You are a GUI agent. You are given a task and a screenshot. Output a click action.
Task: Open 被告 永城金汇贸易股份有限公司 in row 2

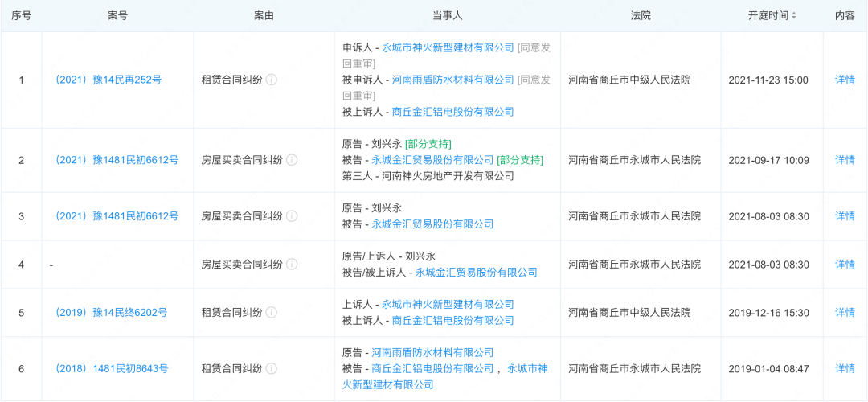432,161
